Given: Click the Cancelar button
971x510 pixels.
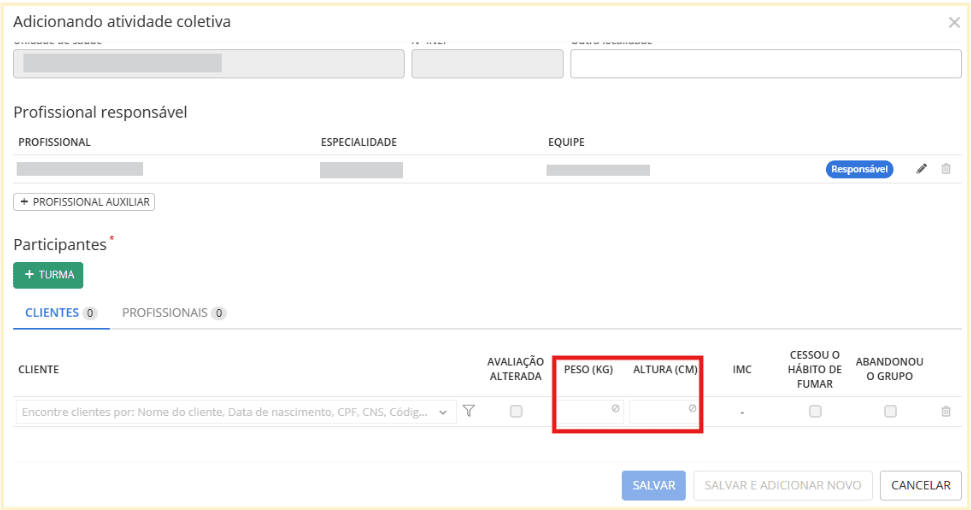Looking at the screenshot, I should 920,485.
